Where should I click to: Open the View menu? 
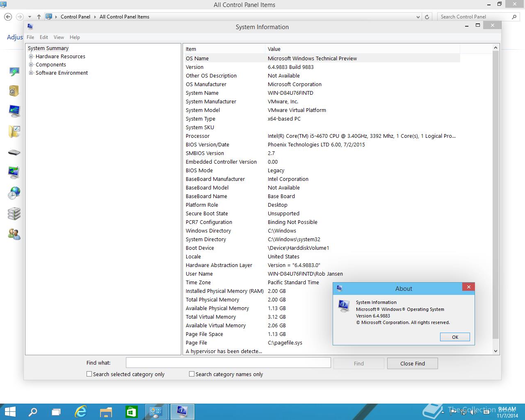pos(59,37)
